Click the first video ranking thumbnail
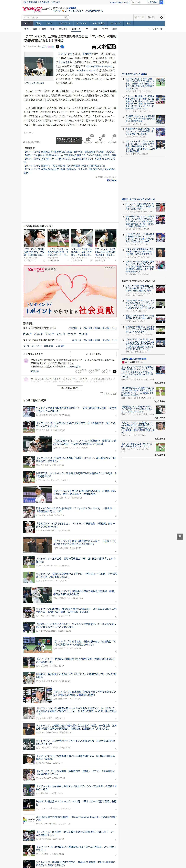186x868 pixels. tap(160, 289)
